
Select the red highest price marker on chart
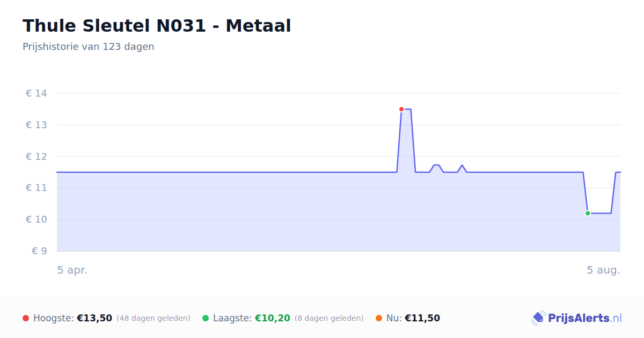pyautogui.click(x=401, y=109)
